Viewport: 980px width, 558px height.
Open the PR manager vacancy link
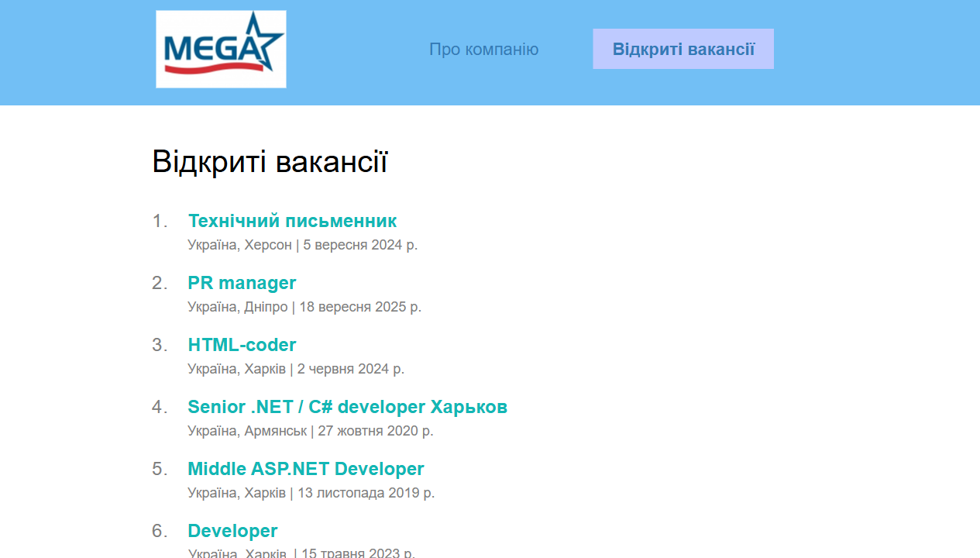point(242,283)
